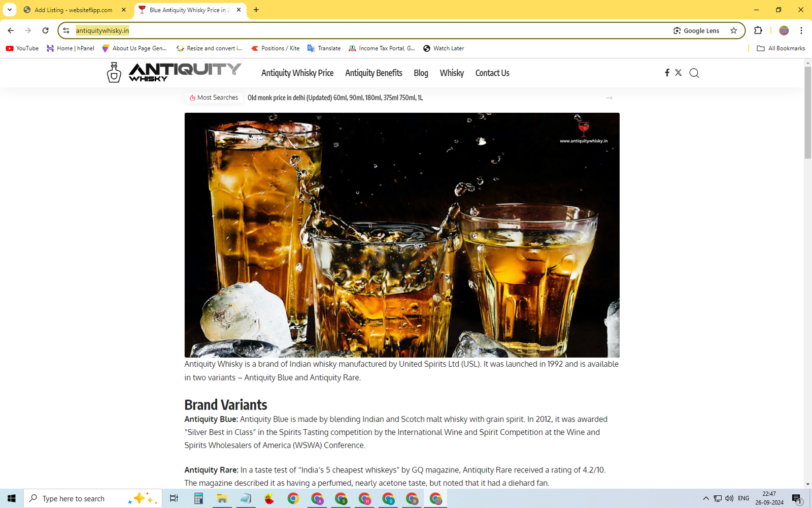Open the Chrome profile avatar

pos(784,30)
